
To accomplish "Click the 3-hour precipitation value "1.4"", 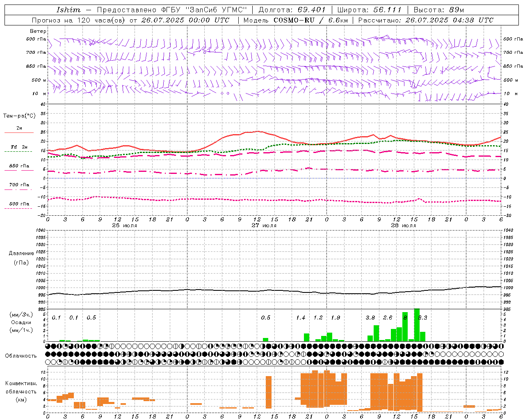I will pyautogui.click(x=301, y=318).
